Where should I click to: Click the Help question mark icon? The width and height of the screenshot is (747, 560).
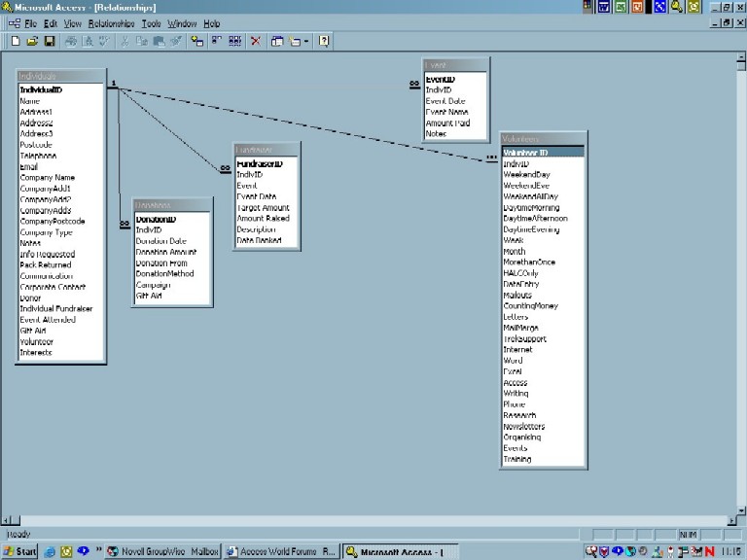[324, 41]
